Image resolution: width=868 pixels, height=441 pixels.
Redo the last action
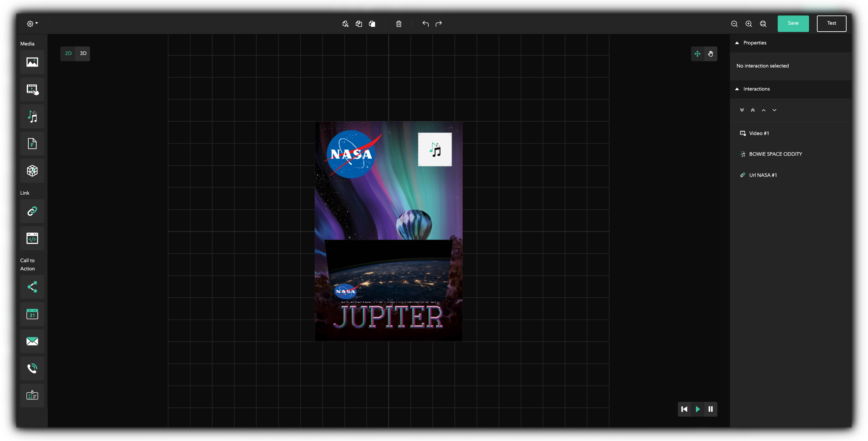[x=439, y=24]
